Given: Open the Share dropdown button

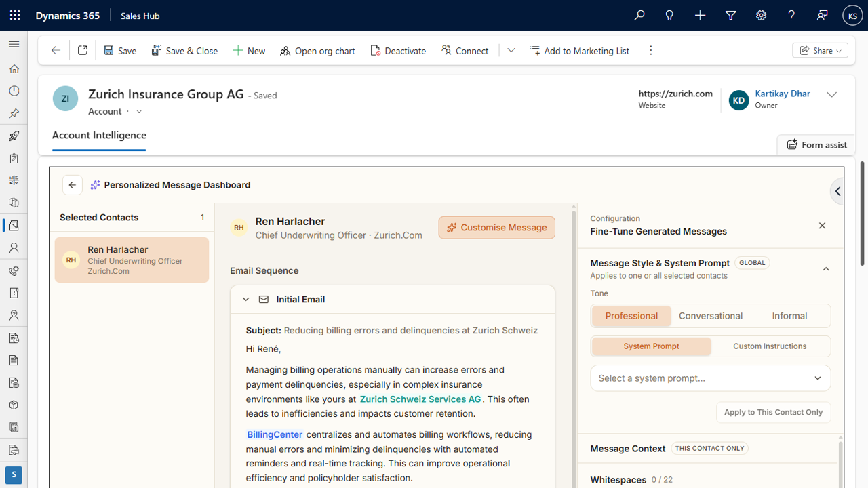Looking at the screenshot, I should click(820, 50).
